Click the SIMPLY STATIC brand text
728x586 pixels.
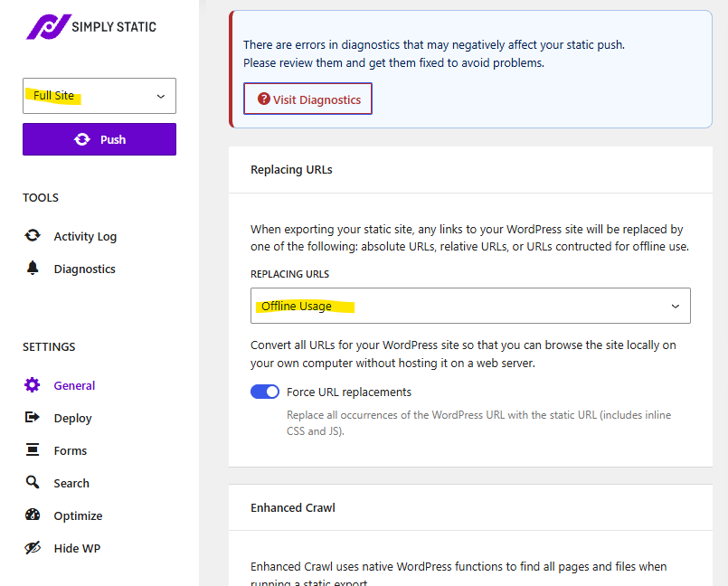114,27
